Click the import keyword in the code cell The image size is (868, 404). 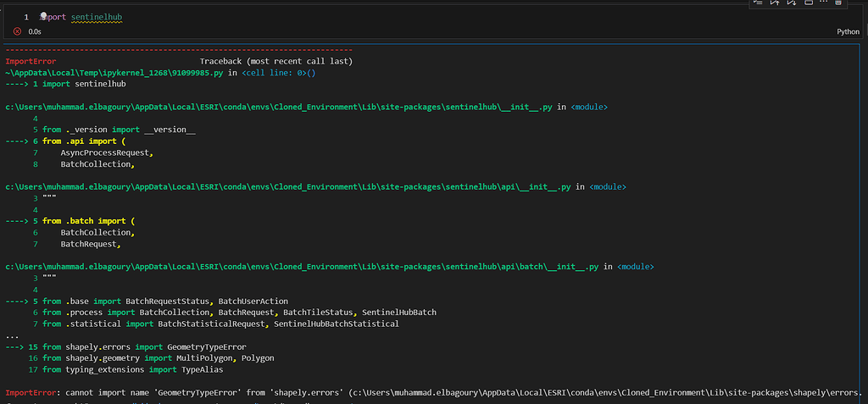(53, 18)
